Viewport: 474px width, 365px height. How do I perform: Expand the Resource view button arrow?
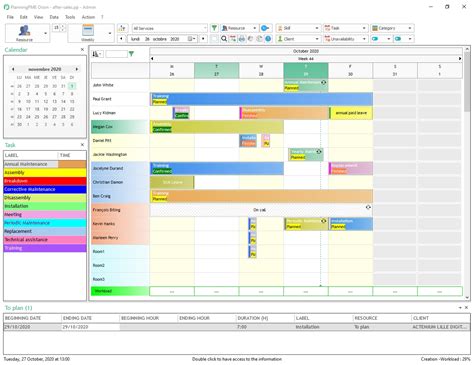coord(46,33)
